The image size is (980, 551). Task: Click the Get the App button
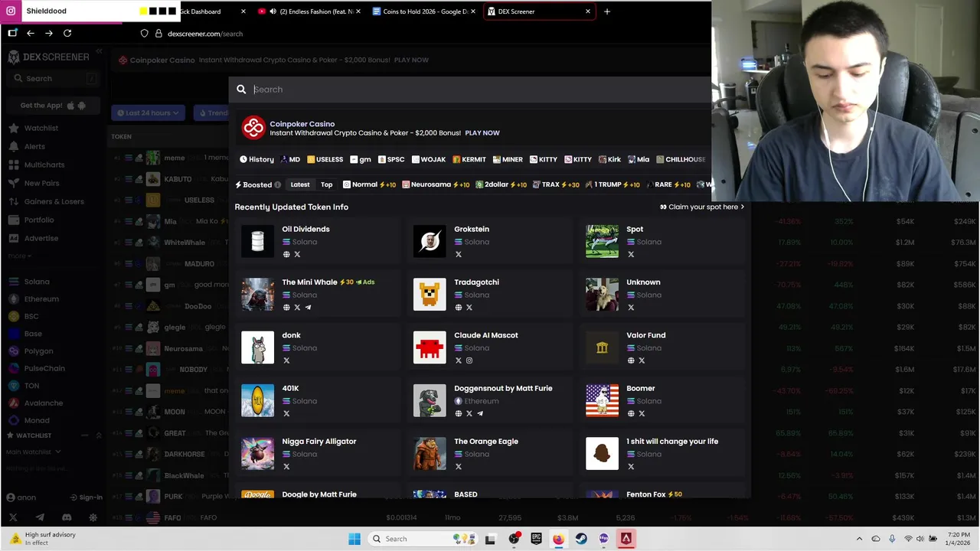coord(52,106)
